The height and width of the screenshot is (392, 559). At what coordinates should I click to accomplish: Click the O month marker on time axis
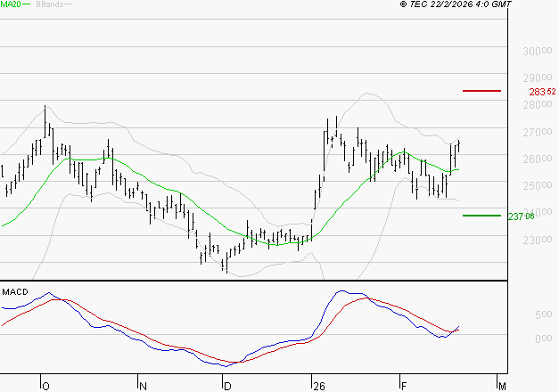[x=45, y=387]
